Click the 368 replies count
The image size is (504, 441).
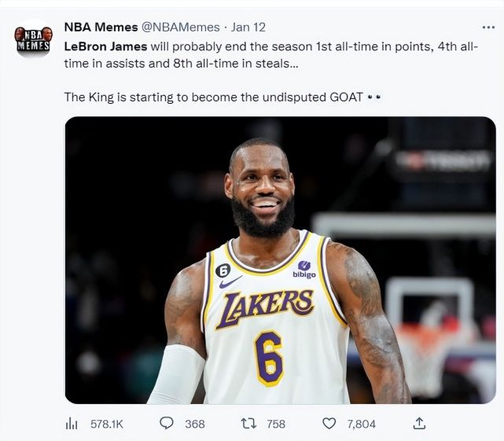pyautogui.click(x=194, y=424)
